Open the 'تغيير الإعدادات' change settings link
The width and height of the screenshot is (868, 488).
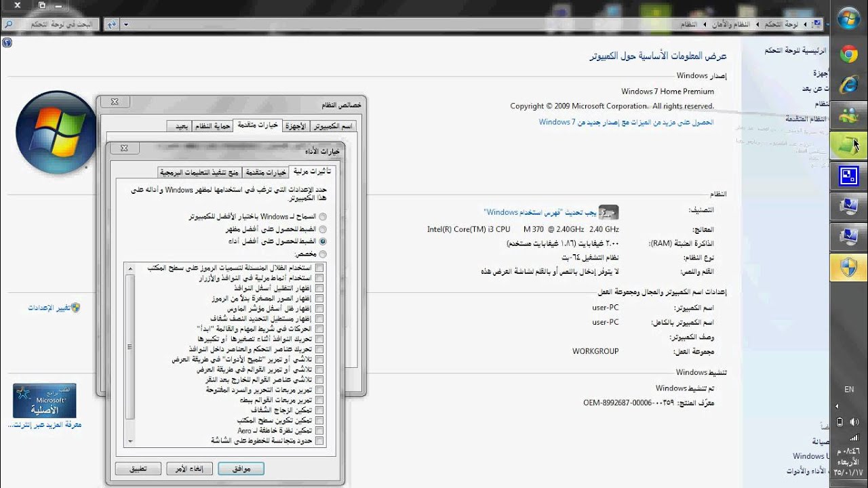click(x=49, y=308)
